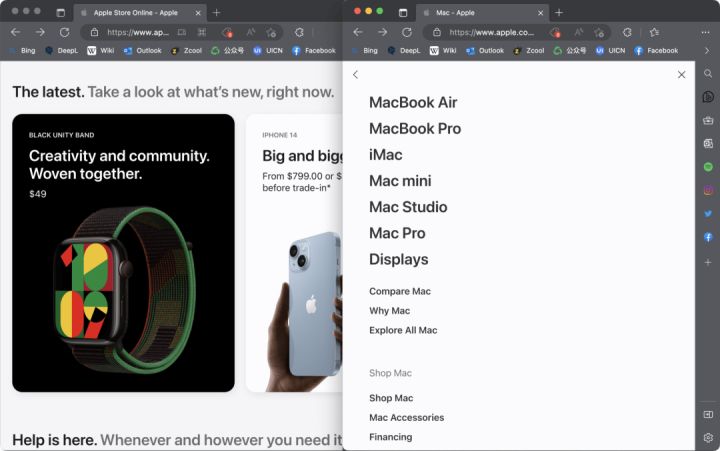Viewport: 720px width, 451px height.
Task: Open Twitter in the browser sidebar
Action: [x=708, y=214]
